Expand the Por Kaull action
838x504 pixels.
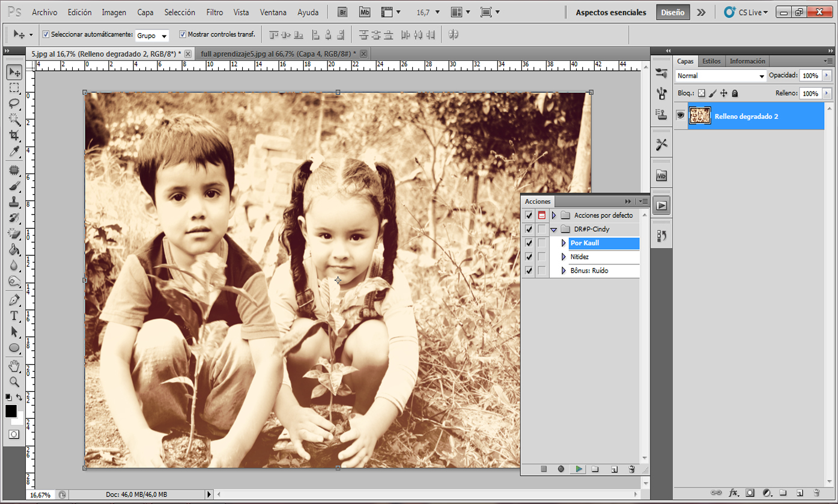coord(563,243)
